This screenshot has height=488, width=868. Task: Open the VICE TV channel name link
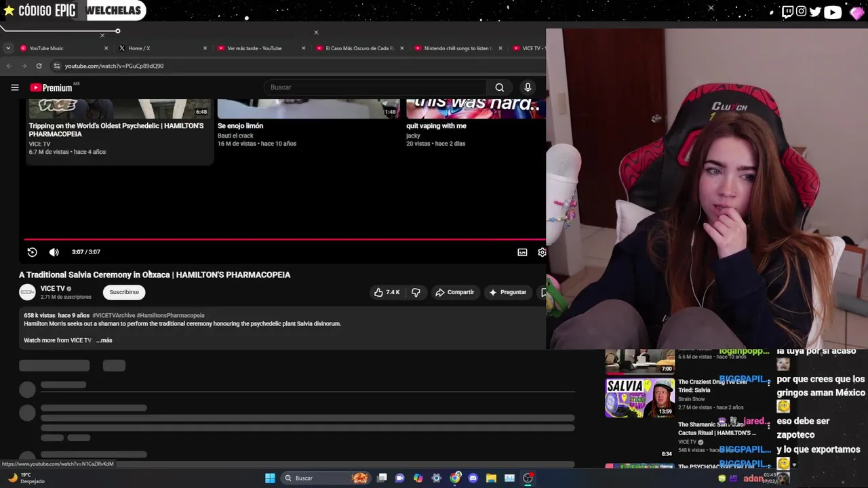click(x=52, y=289)
